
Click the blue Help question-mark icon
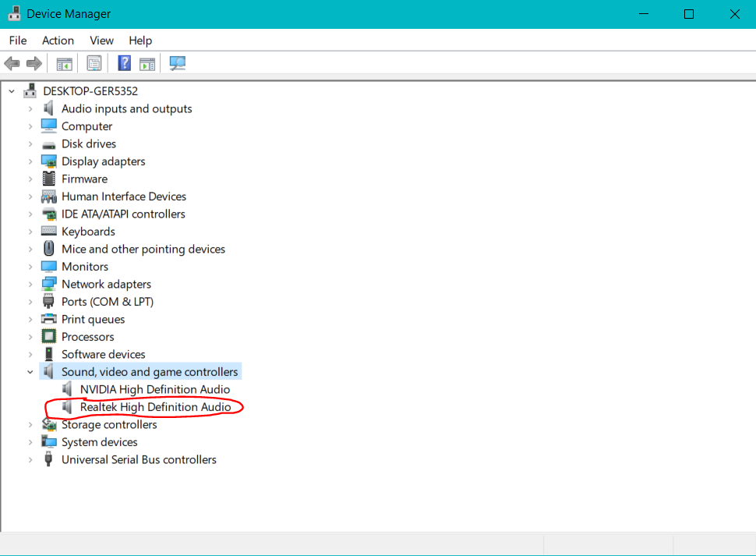click(125, 63)
